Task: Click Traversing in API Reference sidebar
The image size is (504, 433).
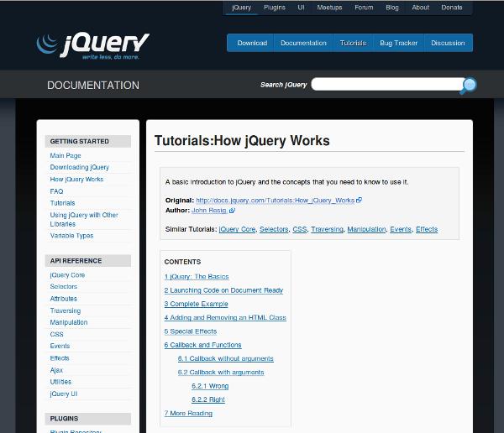Action: coord(66,310)
